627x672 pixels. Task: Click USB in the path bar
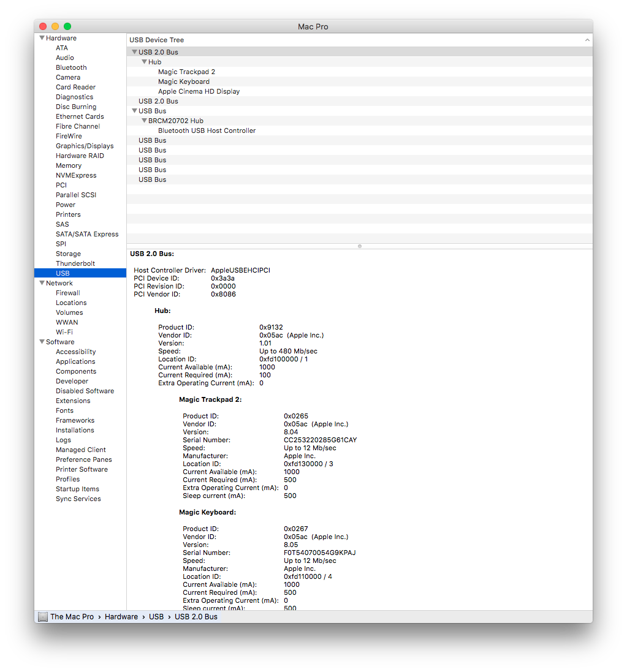[156, 617]
